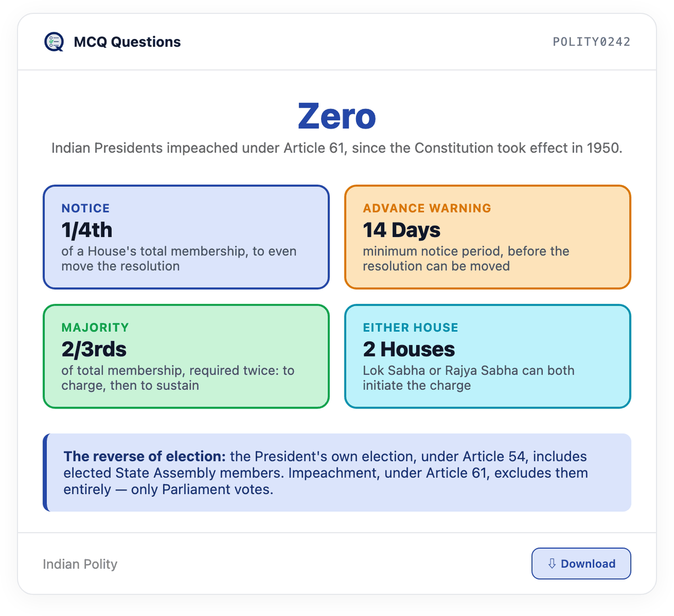674x616 pixels.
Task: Click the 14 Days value text
Action: point(402,230)
